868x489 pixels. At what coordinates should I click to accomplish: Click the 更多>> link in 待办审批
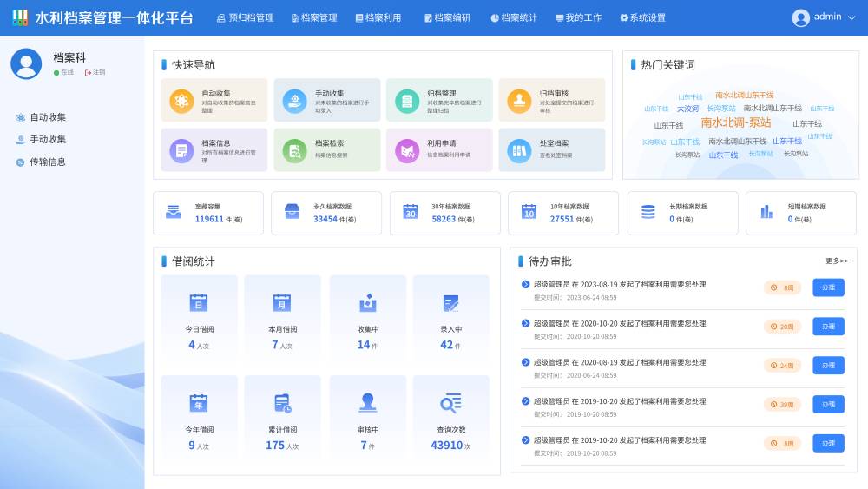[x=837, y=261]
